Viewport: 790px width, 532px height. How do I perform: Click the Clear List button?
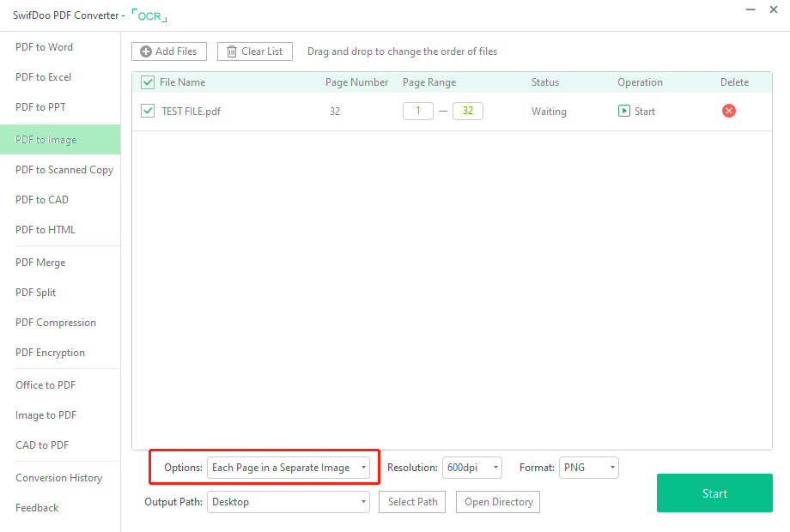pos(255,51)
